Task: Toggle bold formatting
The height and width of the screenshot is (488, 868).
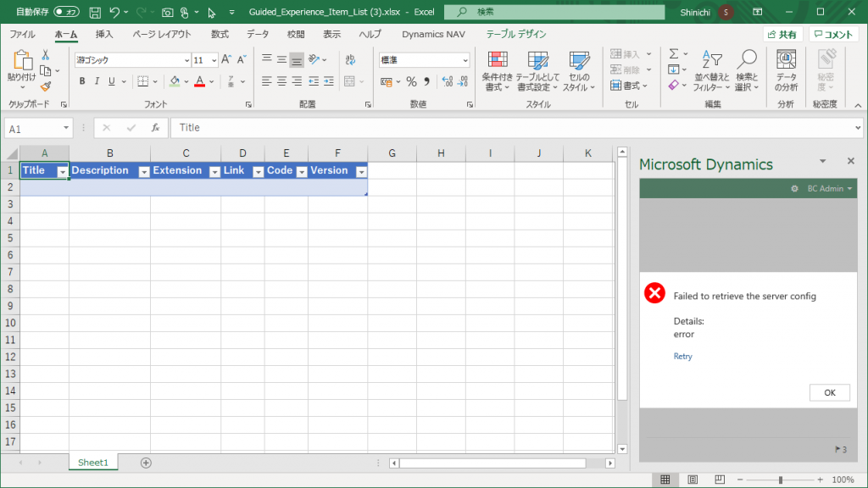Action: click(x=82, y=82)
